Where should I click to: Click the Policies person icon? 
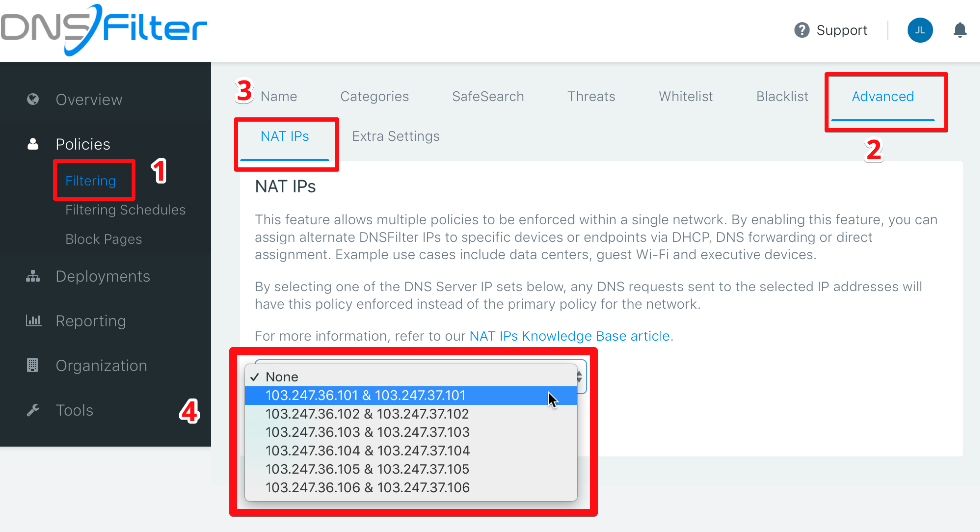tap(33, 144)
